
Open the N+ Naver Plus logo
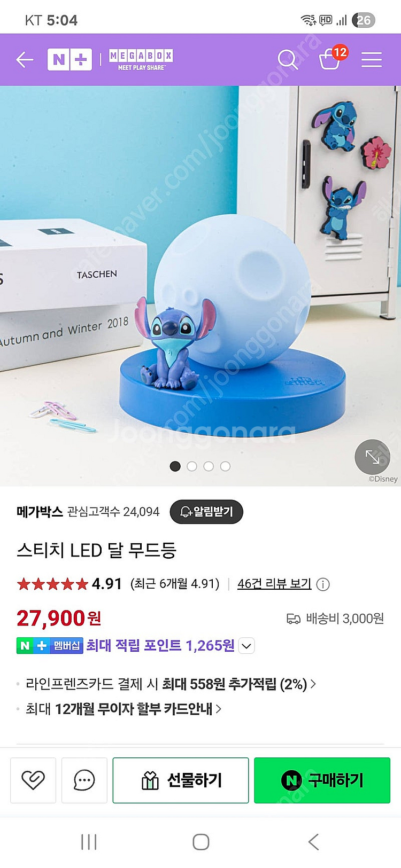(x=70, y=59)
